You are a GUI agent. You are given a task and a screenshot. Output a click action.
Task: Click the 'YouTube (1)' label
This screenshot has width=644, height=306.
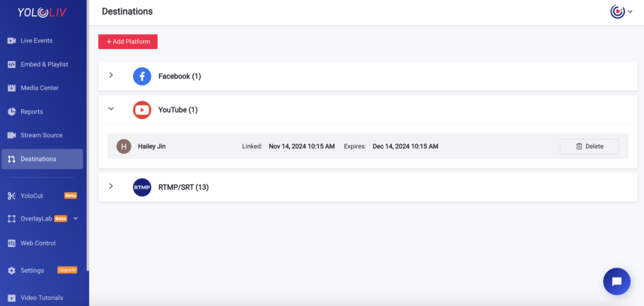[x=178, y=110]
